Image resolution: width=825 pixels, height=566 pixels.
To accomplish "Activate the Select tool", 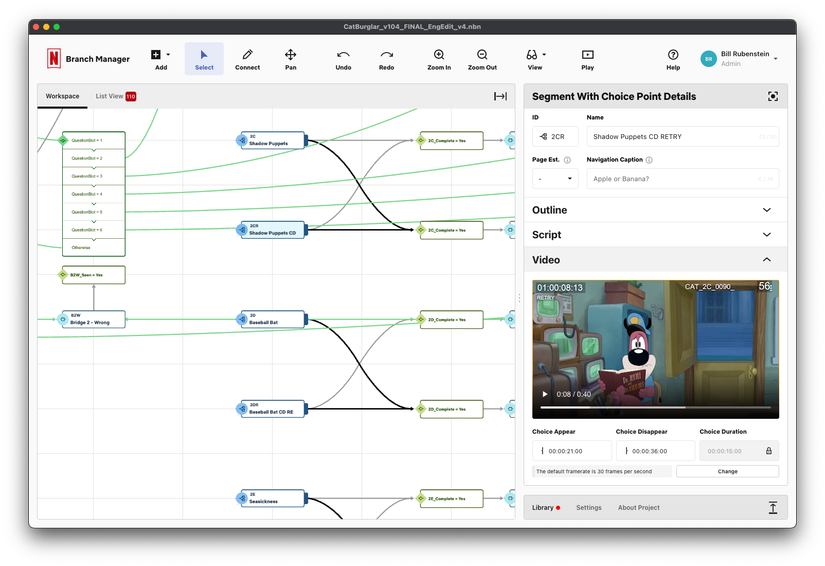I will tap(204, 59).
